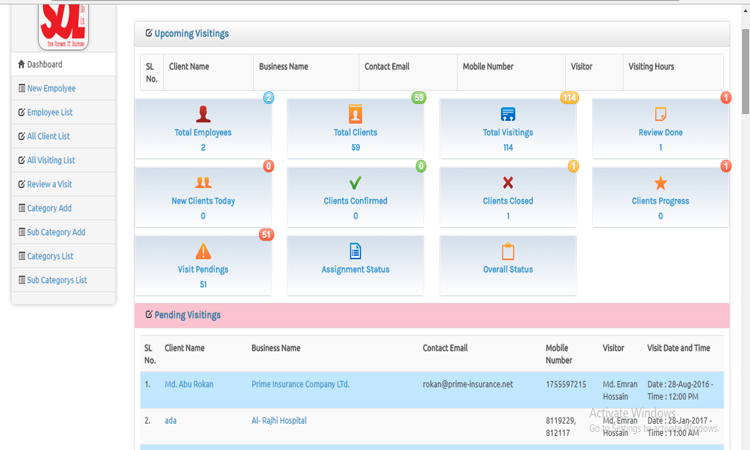Open All Visiting List sidebar item

(x=50, y=160)
